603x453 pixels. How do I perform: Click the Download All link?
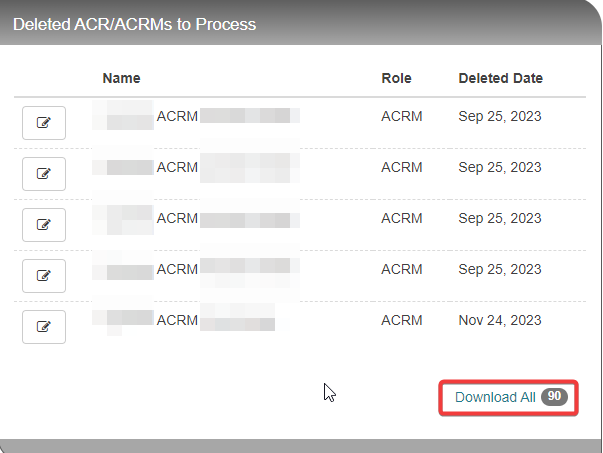point(495,397)
